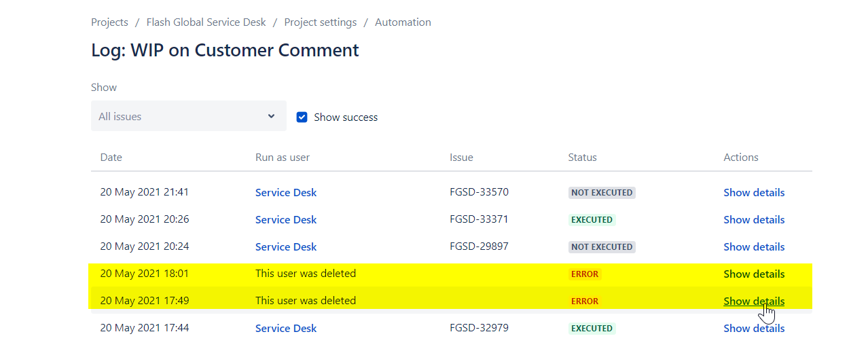Click the dropdown chevron arrow in All issues
The image size is (868, 349).
[271, 116]
